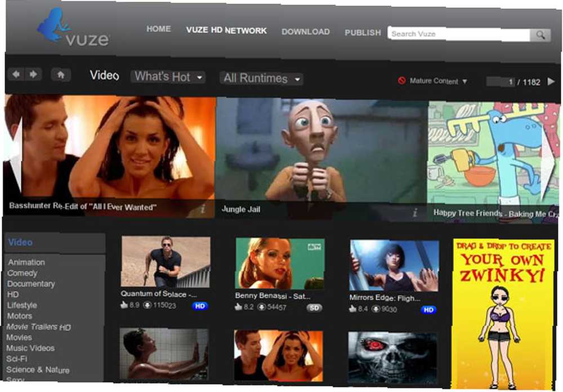Open info icon for Basshunter Re-Edit video

click(203, 208)
